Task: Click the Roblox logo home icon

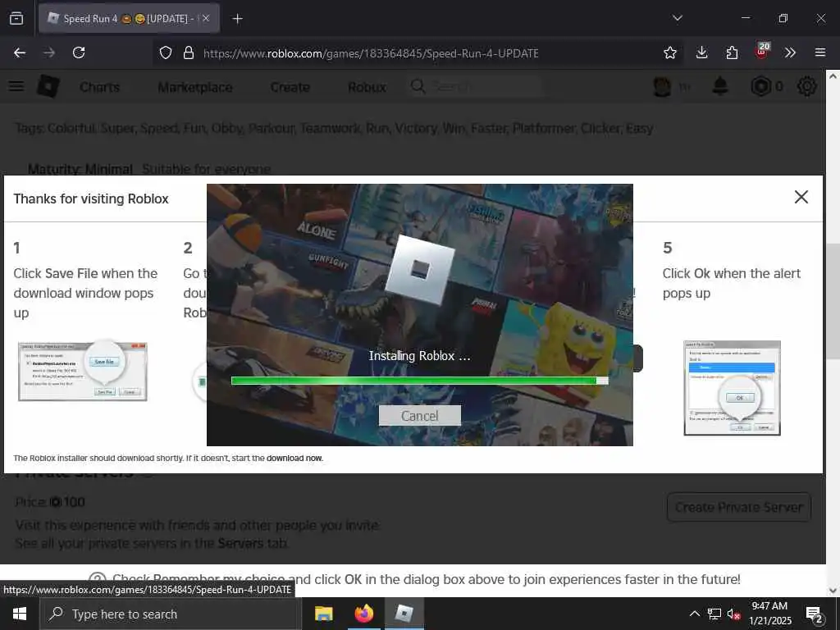Action: [48, 86]
